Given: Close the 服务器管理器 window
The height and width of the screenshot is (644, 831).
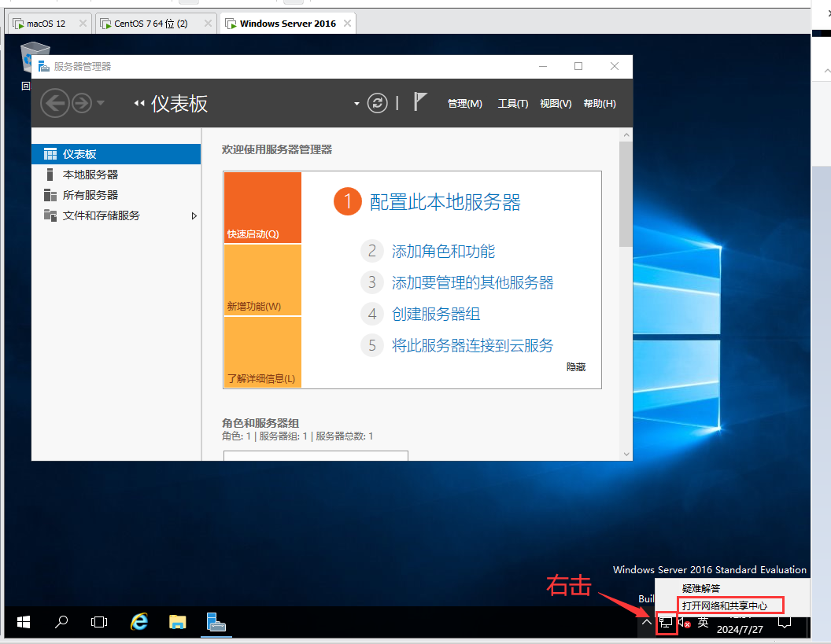Looking at the screenshot, I should [615, 66].
